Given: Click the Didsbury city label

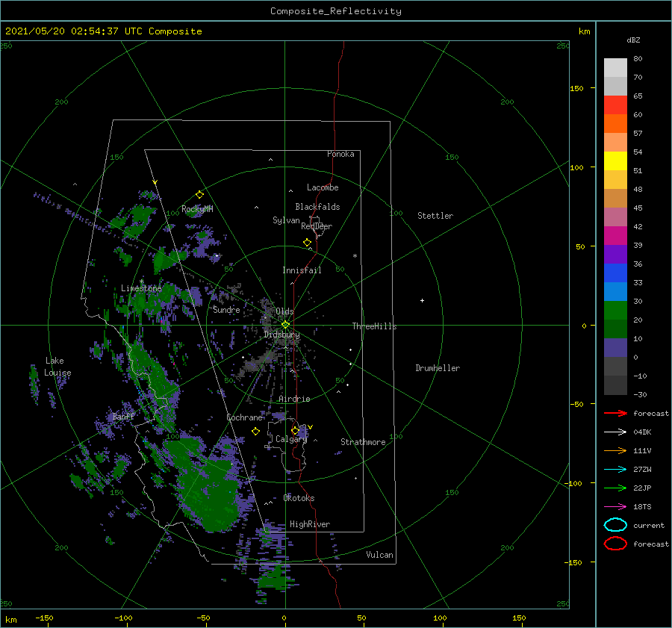Looking at the screenshot, I should (x=281, y=335).
